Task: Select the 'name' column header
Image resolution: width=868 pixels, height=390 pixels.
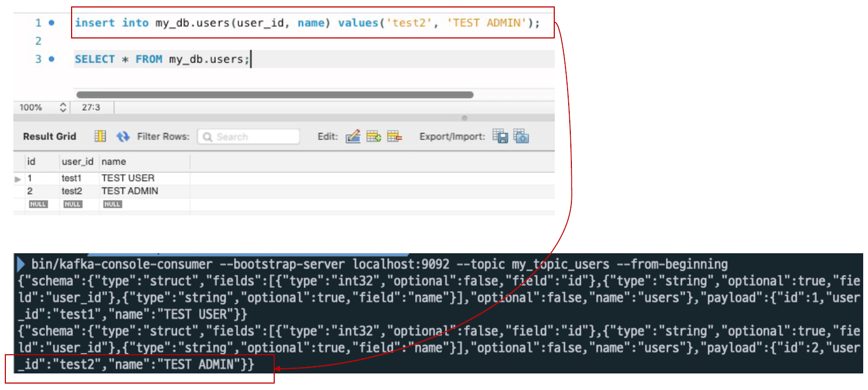Action: tap(114, 161)
